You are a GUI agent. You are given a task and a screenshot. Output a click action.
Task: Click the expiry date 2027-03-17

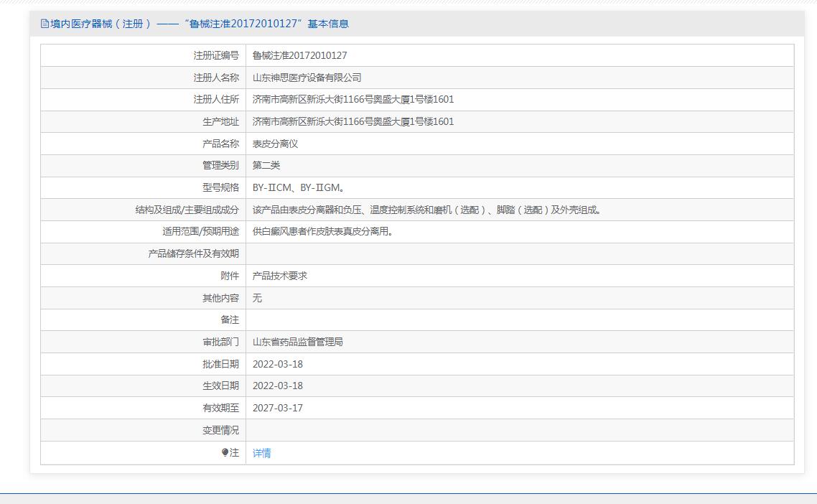pos(278,408)
